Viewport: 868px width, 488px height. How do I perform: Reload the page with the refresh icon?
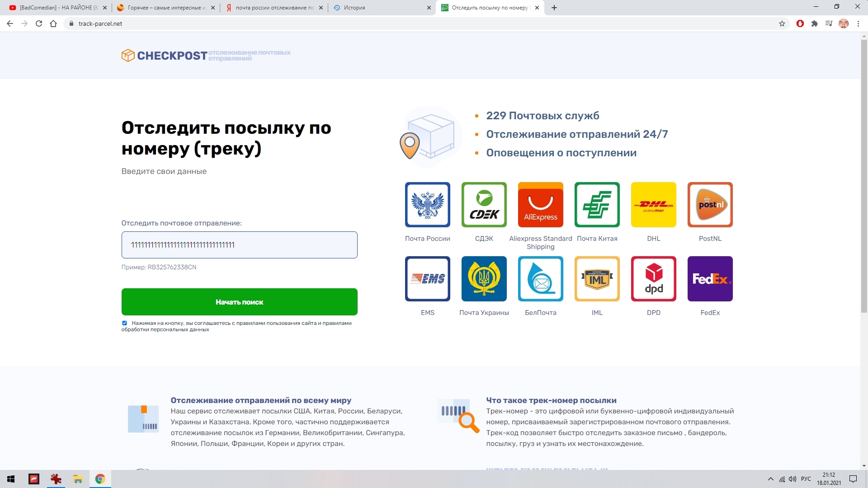click(x=39, y=23)
